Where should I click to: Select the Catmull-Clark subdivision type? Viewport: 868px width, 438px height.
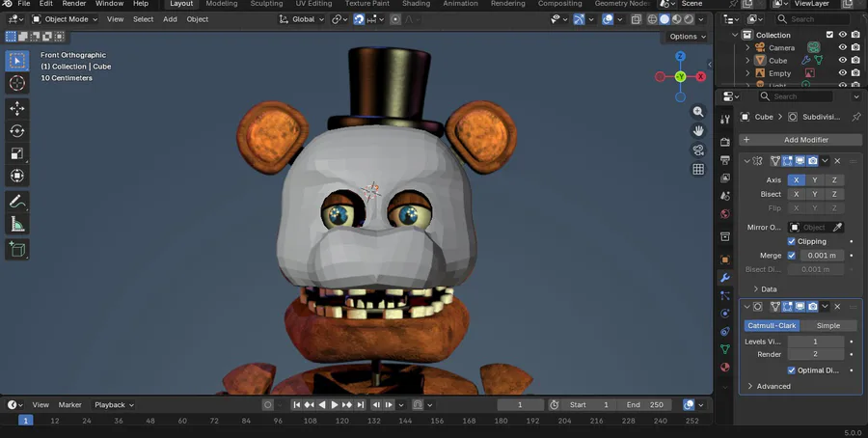[x=773, y=325]
